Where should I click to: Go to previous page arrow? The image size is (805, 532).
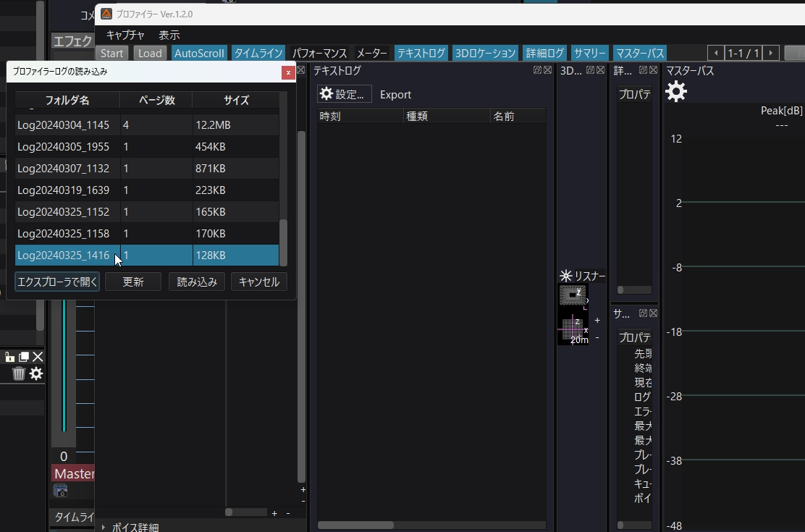[x=716, y=53]
